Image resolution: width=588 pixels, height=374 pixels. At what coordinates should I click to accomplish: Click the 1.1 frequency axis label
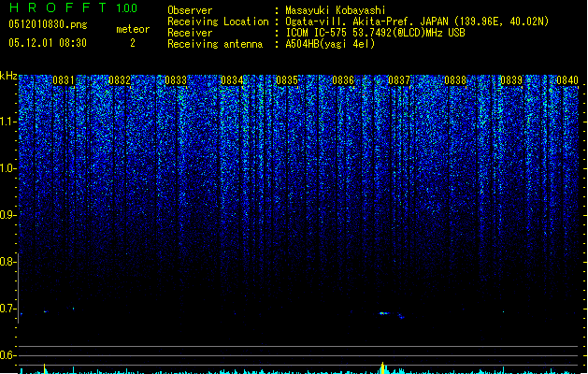(x=7, y=122)
